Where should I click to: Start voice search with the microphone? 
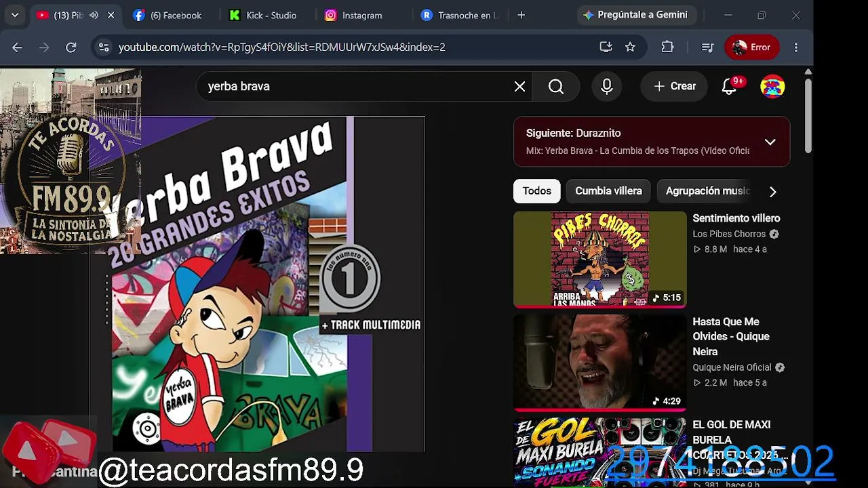[x=606, y=86]
